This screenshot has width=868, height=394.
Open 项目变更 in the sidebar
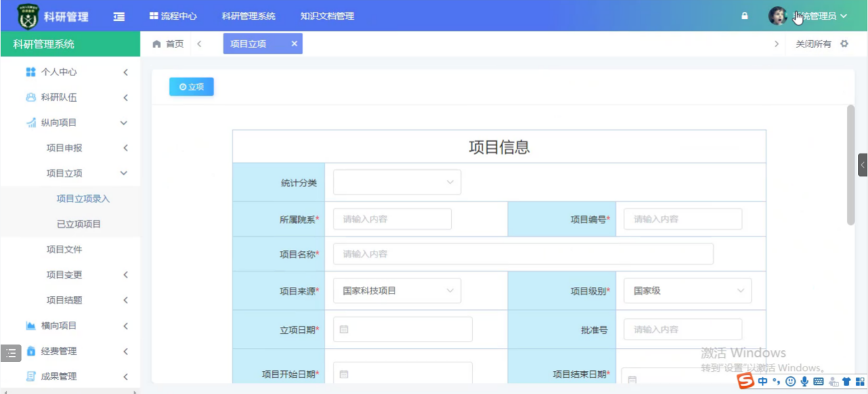[64, 274]
